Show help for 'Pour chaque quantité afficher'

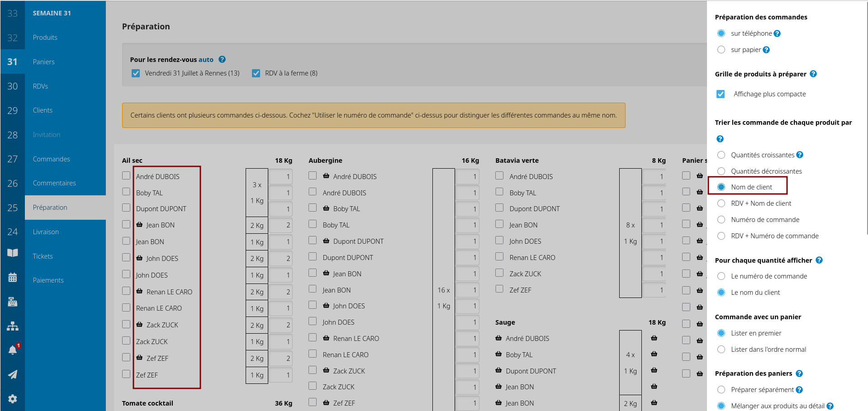tap(819, 260)
